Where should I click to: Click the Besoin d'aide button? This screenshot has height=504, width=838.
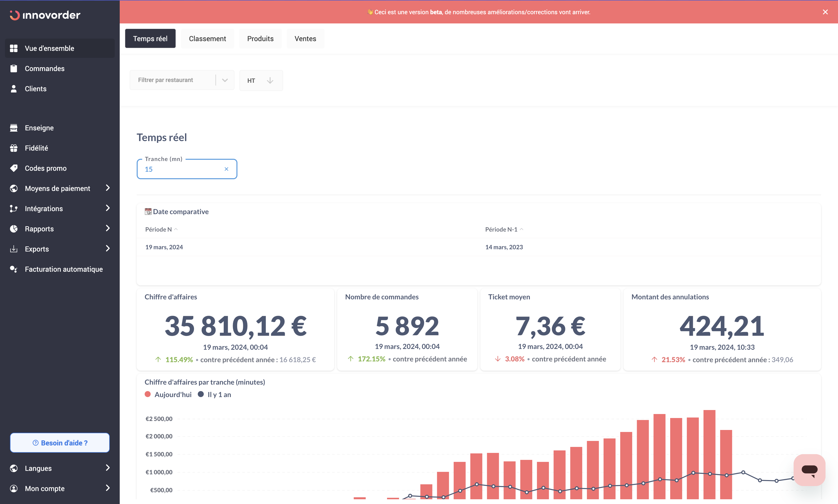coord(60,443)
